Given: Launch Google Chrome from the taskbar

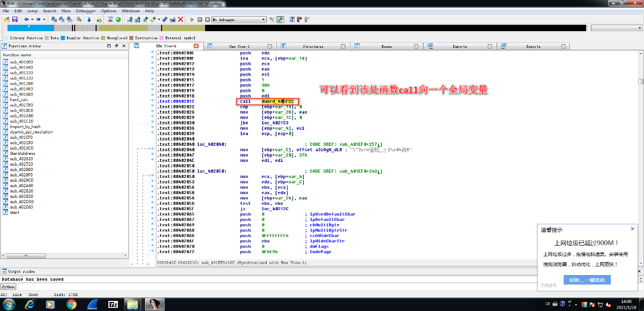Looking at the screenshot, I should pos(71,304).
